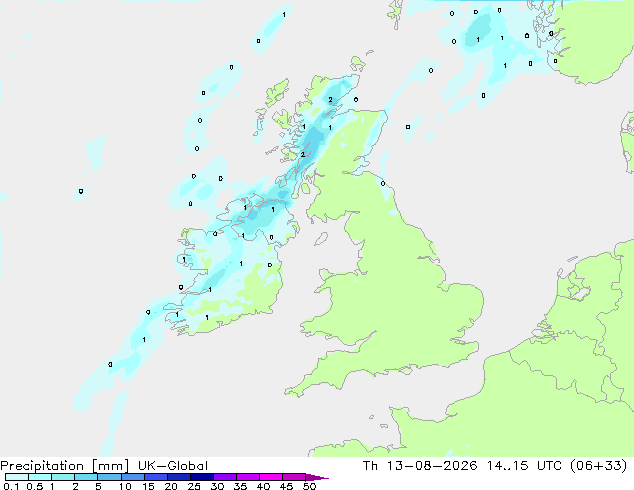Screen dimensions: 634x490
Task: Click the 'UK-Global' model label
Action: (173, 466)
